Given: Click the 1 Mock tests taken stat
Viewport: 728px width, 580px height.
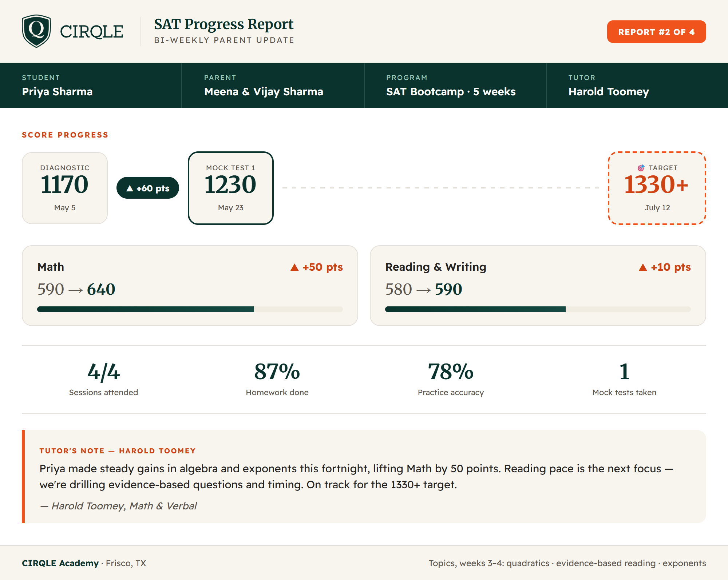Looking at the screenshot, I should pyautogui.click(x=624, y=379).
